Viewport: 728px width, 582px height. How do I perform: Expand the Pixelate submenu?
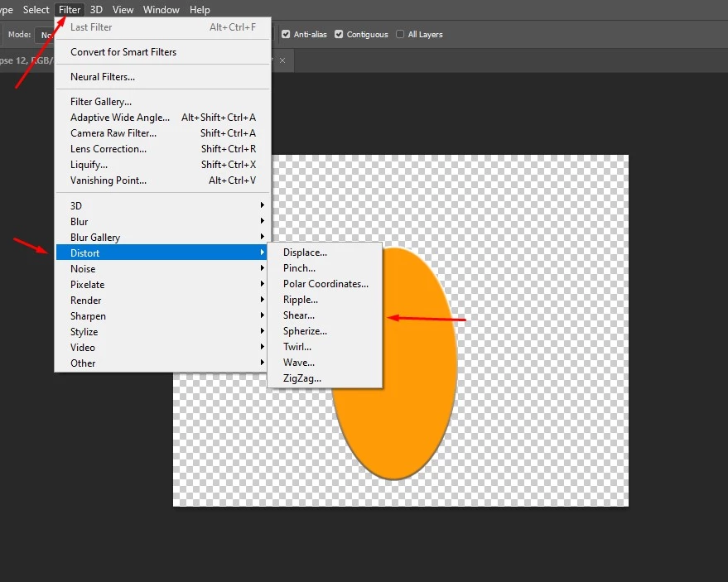[162, 285]
